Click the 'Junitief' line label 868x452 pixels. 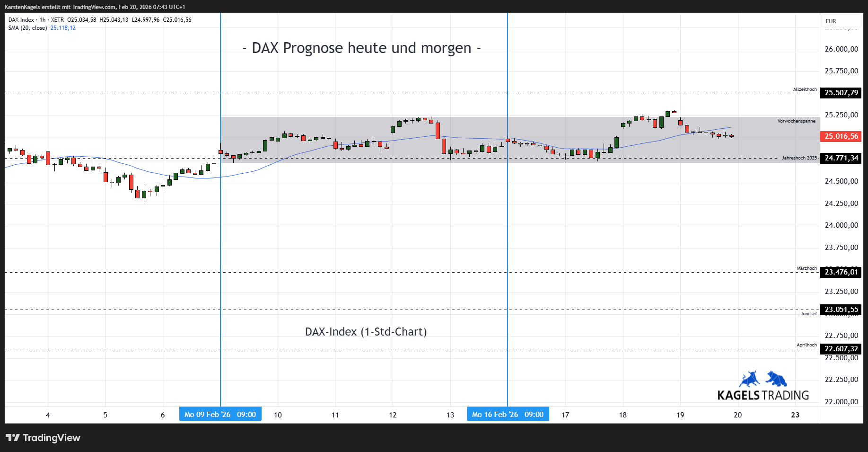tap(808, 314)
